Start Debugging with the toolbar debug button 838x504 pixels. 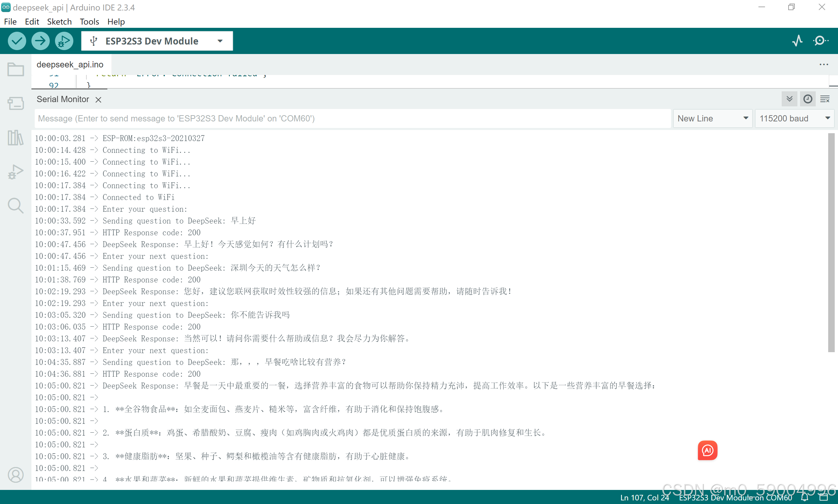point(64,41)
